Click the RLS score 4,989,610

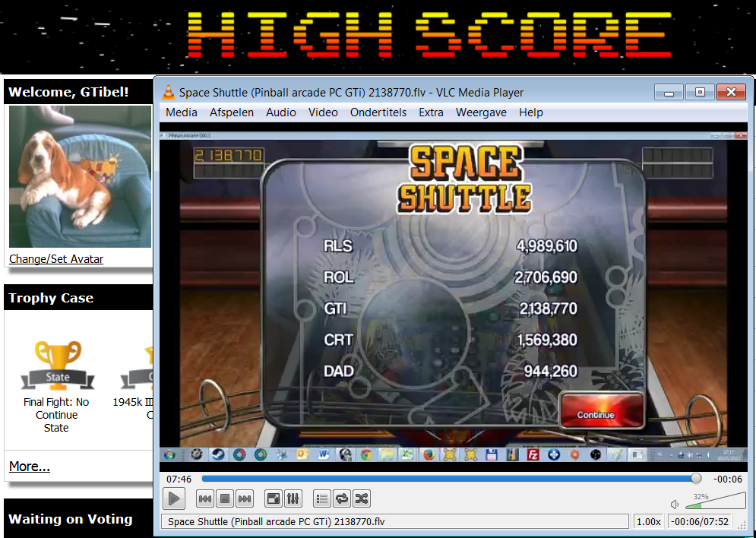(x=547, y=246)
